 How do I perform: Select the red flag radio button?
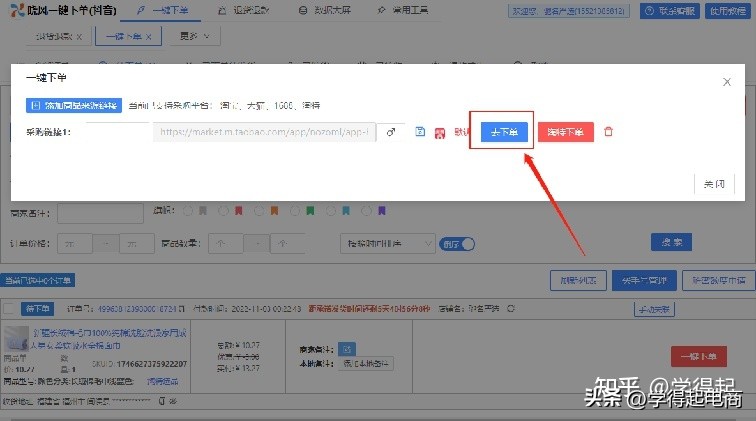click(x=223, y=211)
